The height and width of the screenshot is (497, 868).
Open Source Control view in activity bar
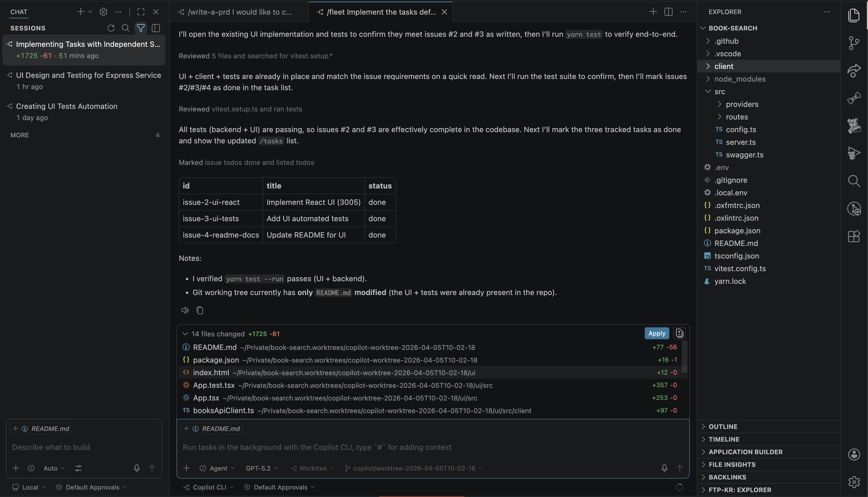point(854,43)
